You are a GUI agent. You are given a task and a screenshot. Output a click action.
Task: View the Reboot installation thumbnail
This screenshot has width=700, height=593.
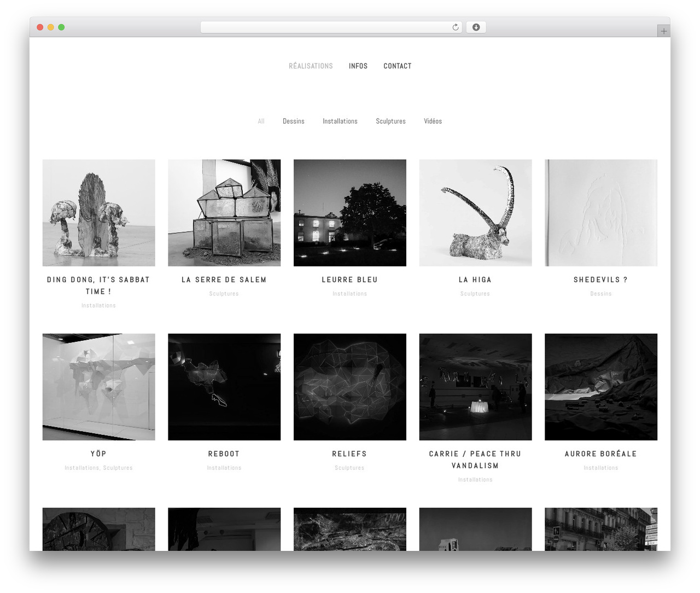224,387
